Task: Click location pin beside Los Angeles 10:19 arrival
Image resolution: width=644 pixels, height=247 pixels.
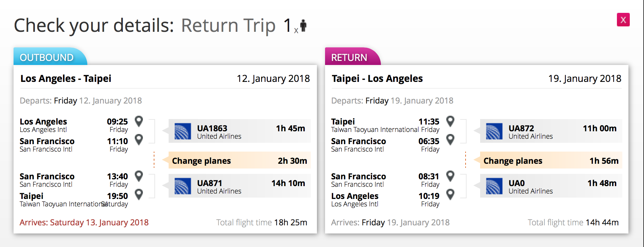Action: tap(450, 194)
